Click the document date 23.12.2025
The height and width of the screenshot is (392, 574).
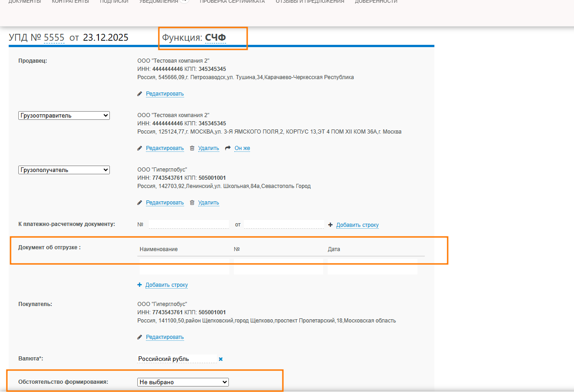106,38
